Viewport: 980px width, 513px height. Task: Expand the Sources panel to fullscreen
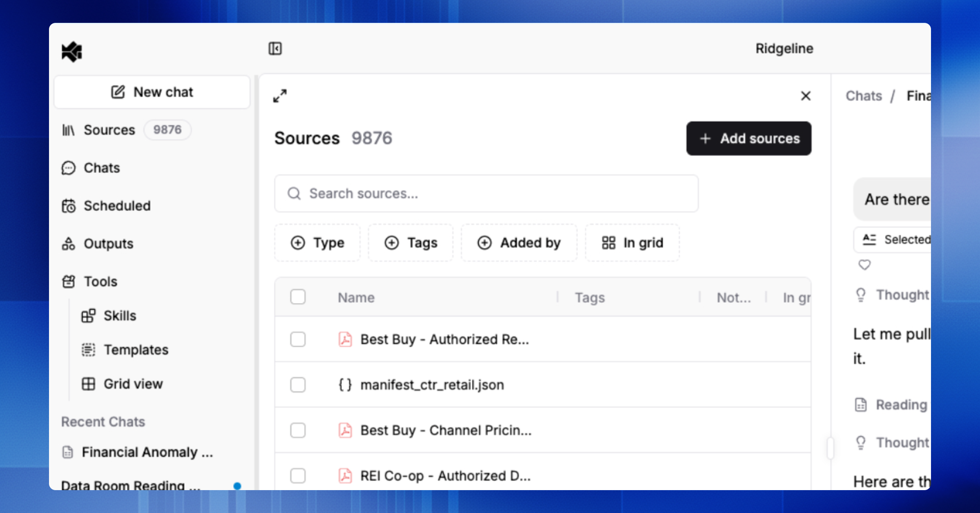click(280, 96)
